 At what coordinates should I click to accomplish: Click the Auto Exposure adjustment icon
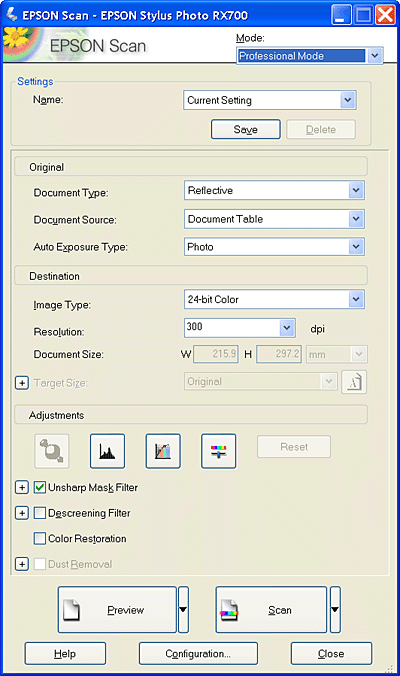tap(52, 451)
